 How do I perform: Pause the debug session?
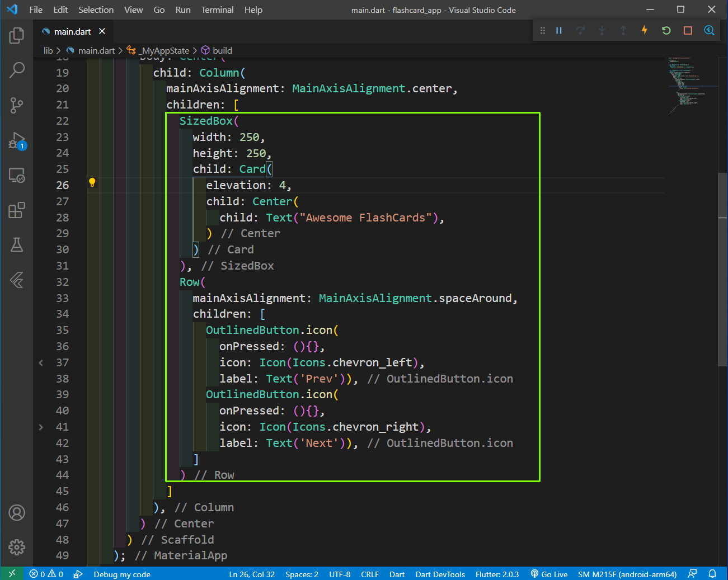tap(558, 31)
